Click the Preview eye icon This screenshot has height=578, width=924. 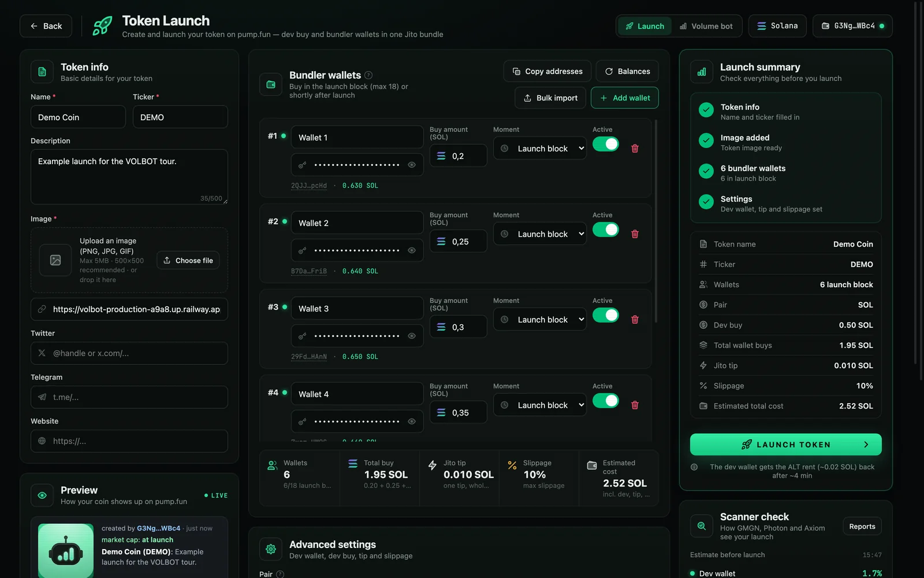pyautogui.click(x=42, y=495)
